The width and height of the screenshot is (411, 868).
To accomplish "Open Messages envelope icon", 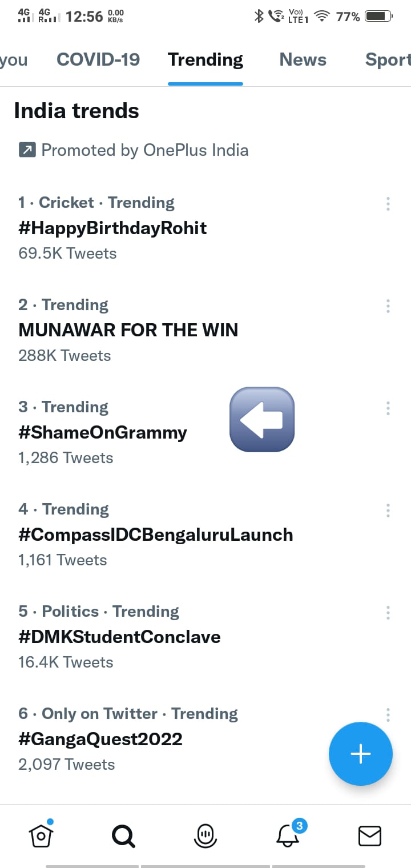I will tap(369, 836).
